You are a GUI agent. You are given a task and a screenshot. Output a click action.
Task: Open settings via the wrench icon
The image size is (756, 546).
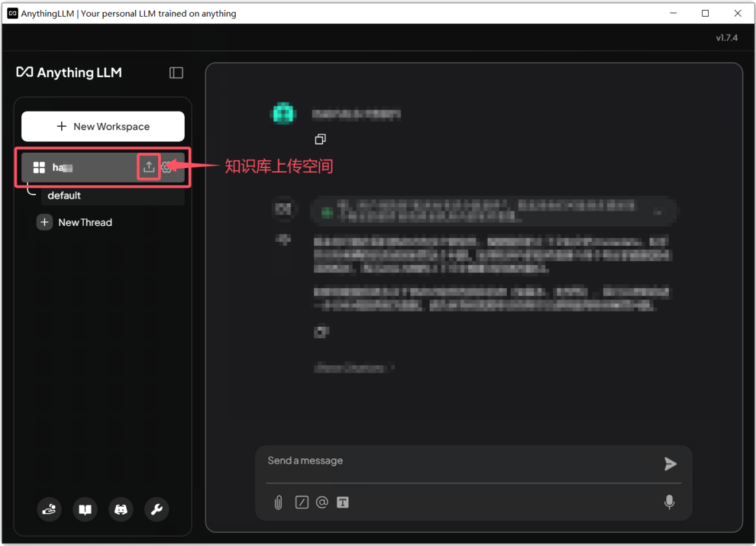(156, 509)
